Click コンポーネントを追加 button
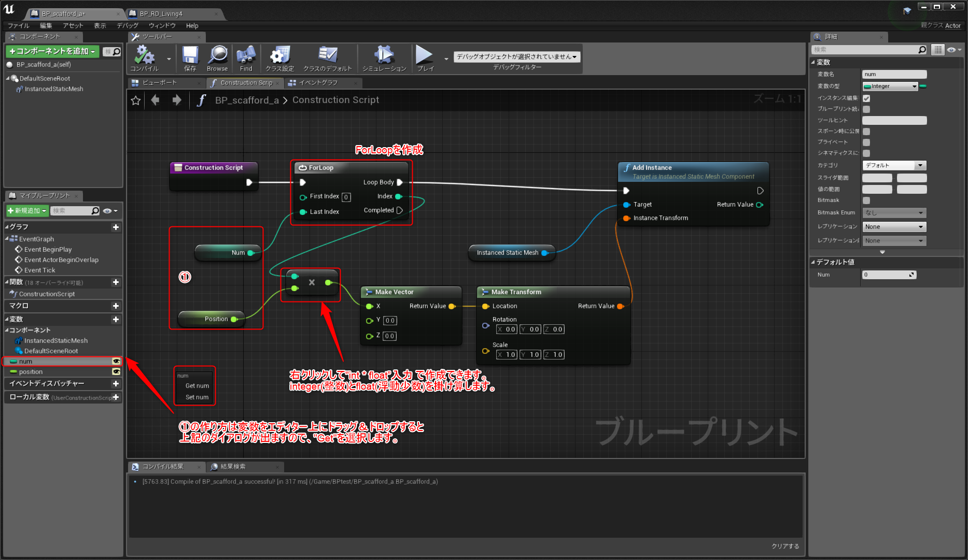968x560 pixels. pyautogui.click(x=52, y=51)
